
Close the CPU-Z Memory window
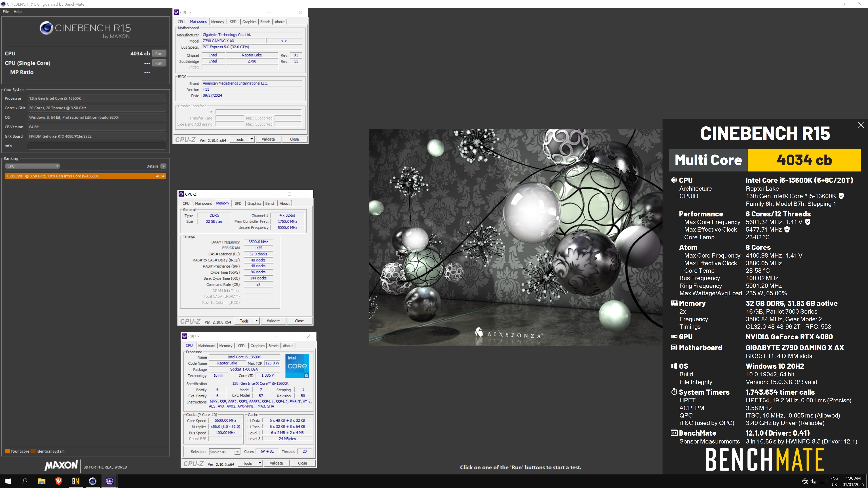305,194
